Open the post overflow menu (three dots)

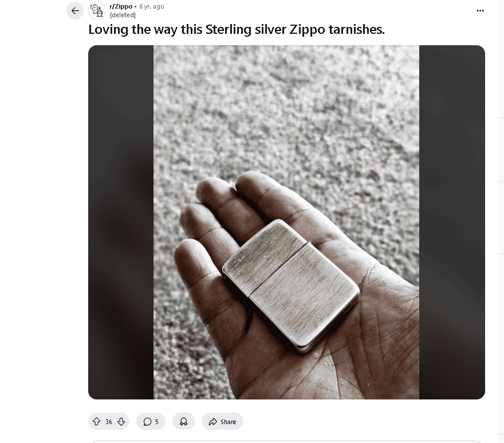pyautogui.click(x=480, y=11)
